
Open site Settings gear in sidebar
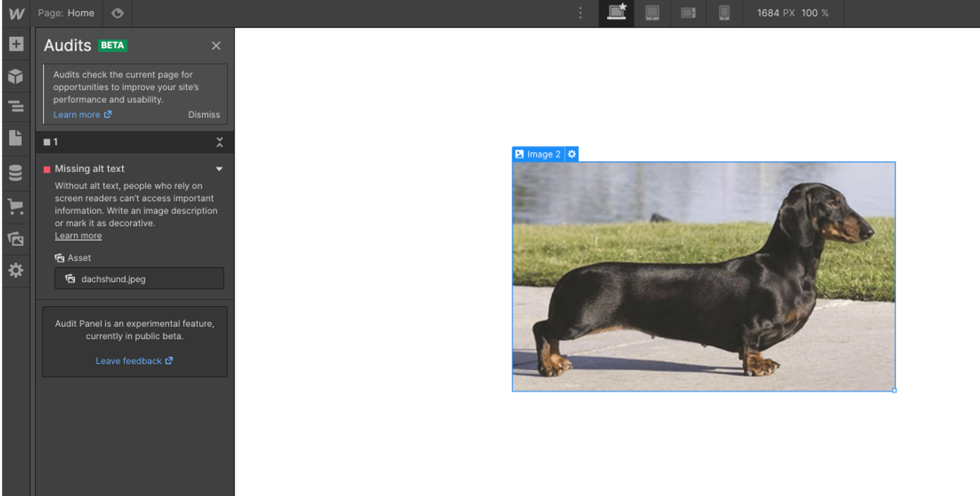tap(16, 270)
